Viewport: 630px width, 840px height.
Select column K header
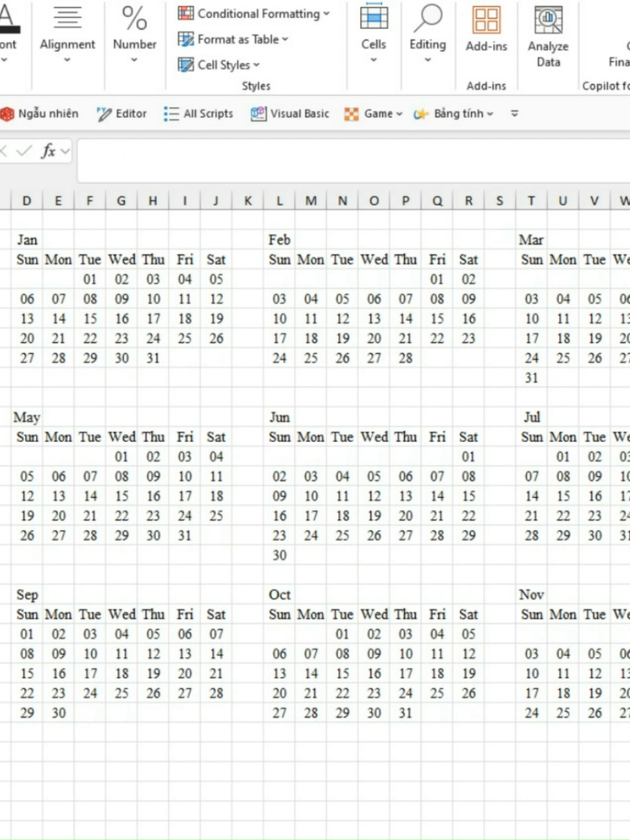tap(248, 201)
